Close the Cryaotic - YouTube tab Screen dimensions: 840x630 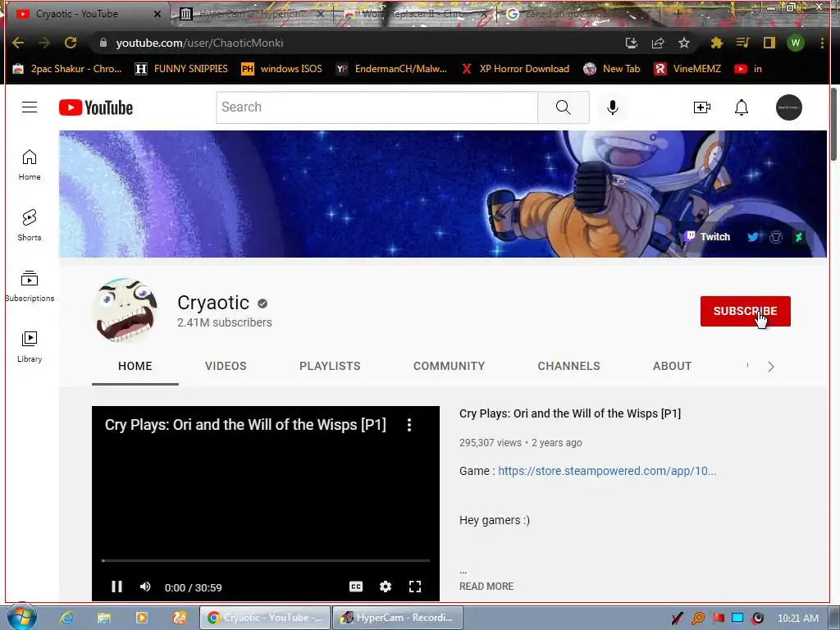click(x=157, y=14)
